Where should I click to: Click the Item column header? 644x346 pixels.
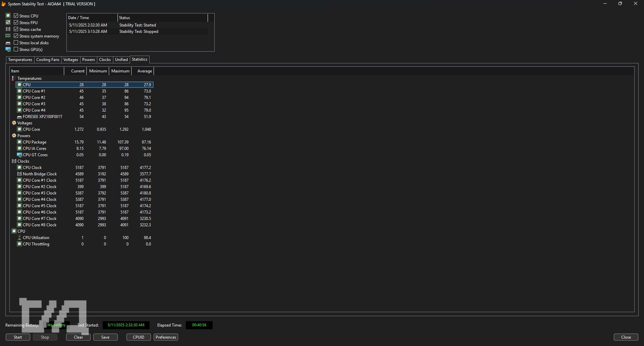37,71
